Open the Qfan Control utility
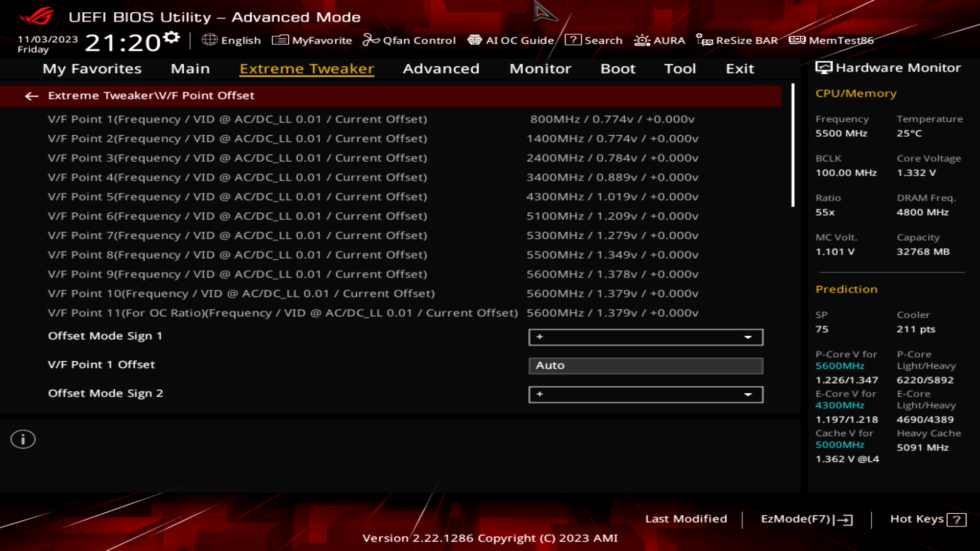 pyautogui.click(x=409, y=40)
